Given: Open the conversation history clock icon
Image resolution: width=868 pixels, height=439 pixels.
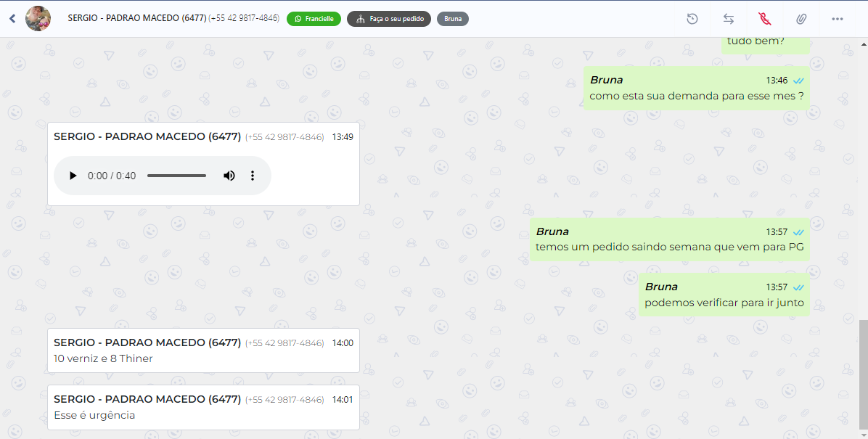Looking at the screenshot, I should (x=692, y=19).
